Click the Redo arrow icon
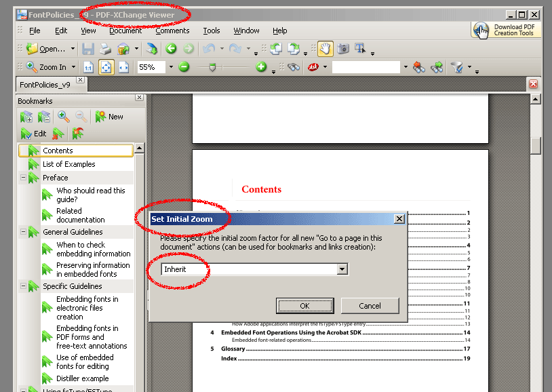 pos(235,49)
